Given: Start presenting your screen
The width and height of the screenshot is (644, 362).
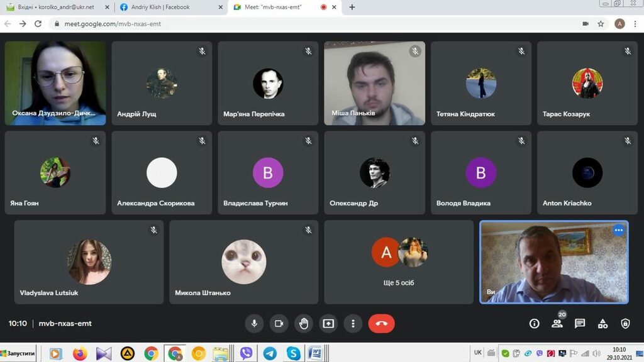Looking at the screenshot, I should [x=328, y=324].
